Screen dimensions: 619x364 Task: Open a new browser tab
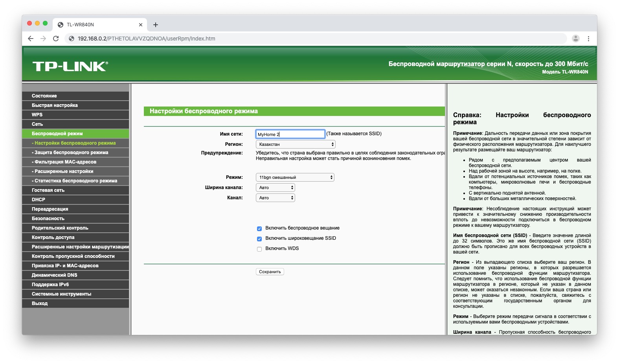(x=156, y=25)
